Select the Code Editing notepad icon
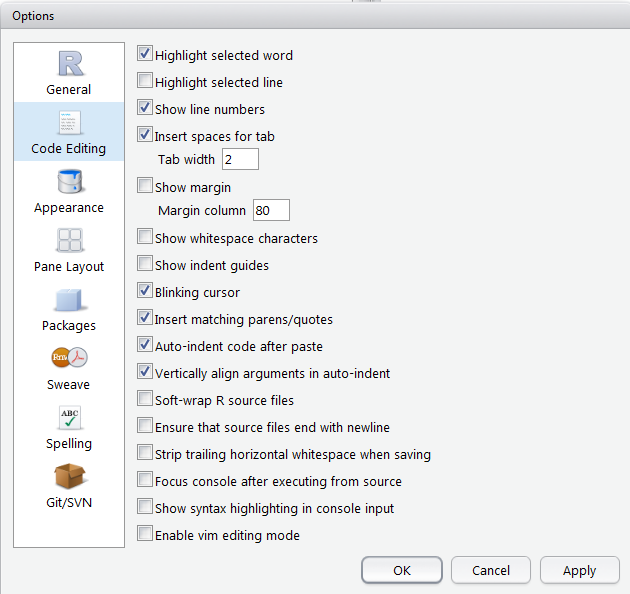 tap(69, 124)
